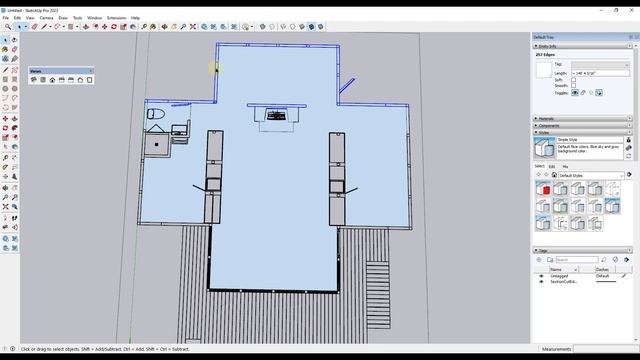Image resolution: width=640 pixels, height=360 pixels.
Task: Select the Search magnifier in the top toolbar
Action: click(x=8, y=27)
